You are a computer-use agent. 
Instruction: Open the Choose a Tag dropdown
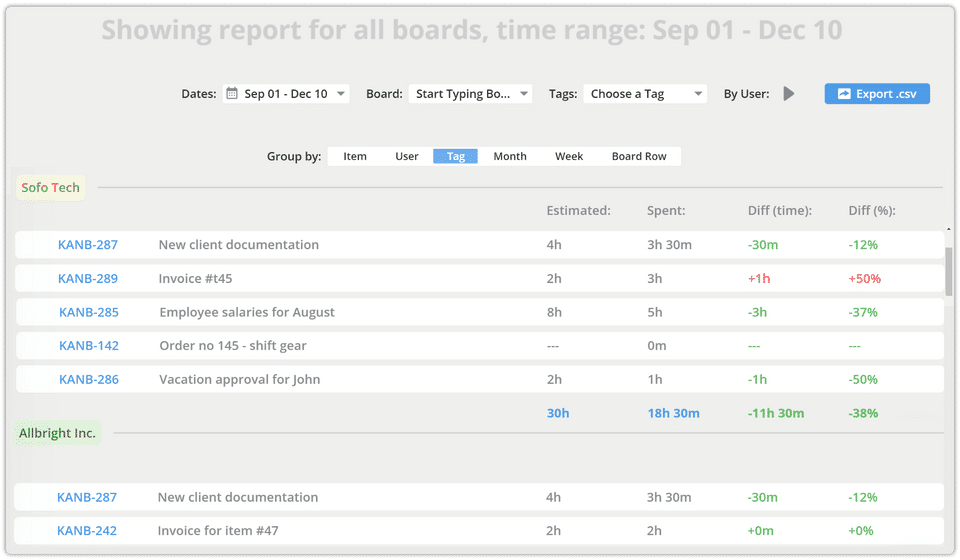[x=645, y=94]
